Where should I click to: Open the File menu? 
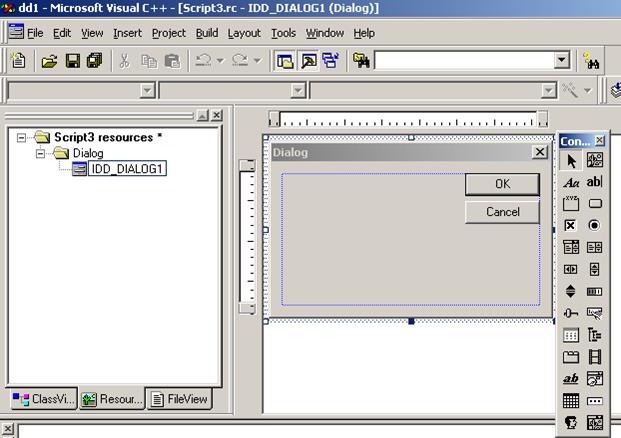click(35, 33)
